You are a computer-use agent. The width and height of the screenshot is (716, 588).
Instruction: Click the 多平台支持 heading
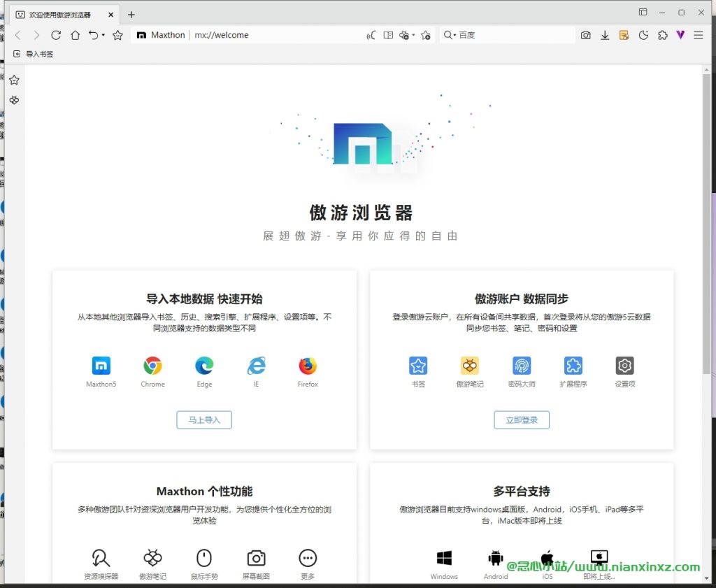pyautogui.click(x=522, y=492)
